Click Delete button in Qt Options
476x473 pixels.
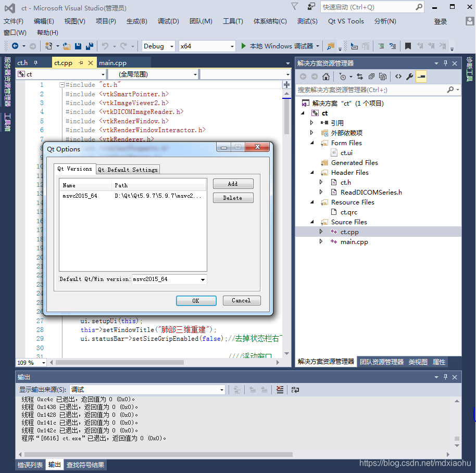pyautogui.click(x=233, y=198)
